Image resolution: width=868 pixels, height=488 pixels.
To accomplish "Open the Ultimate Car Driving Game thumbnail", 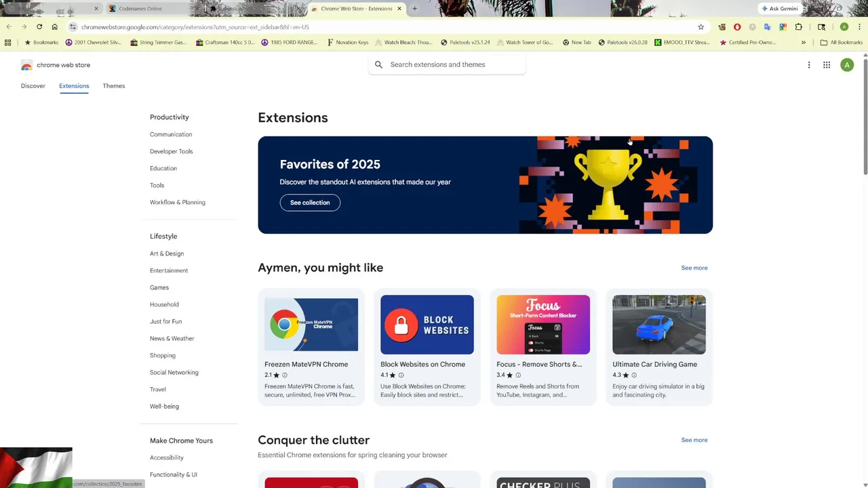I will coord(659,325).
